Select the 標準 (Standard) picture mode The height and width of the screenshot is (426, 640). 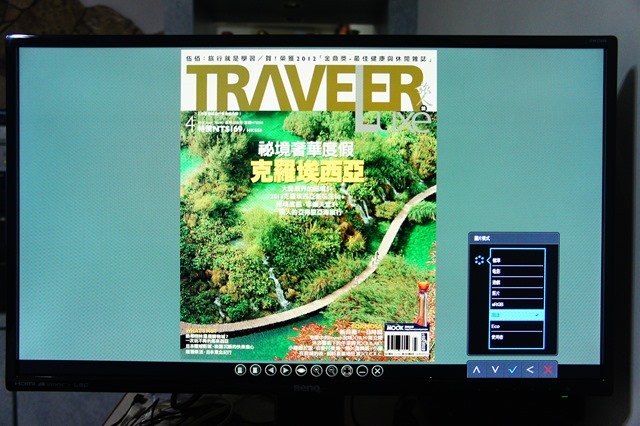click(517, 260)
